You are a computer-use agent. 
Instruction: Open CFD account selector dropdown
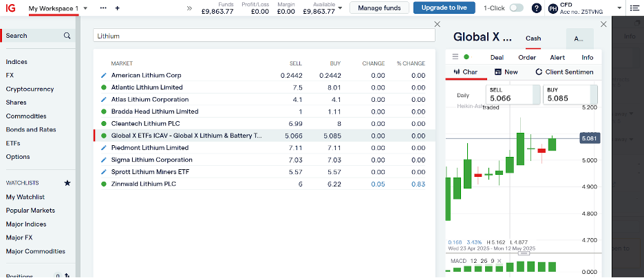click(619, 8)
